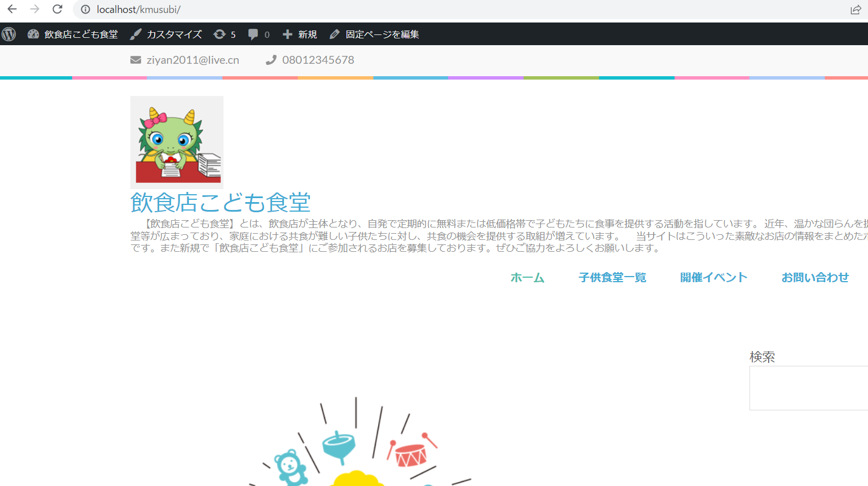Click in the 検索 search field
Screen dimensions: 868x486
click(808, 388)
